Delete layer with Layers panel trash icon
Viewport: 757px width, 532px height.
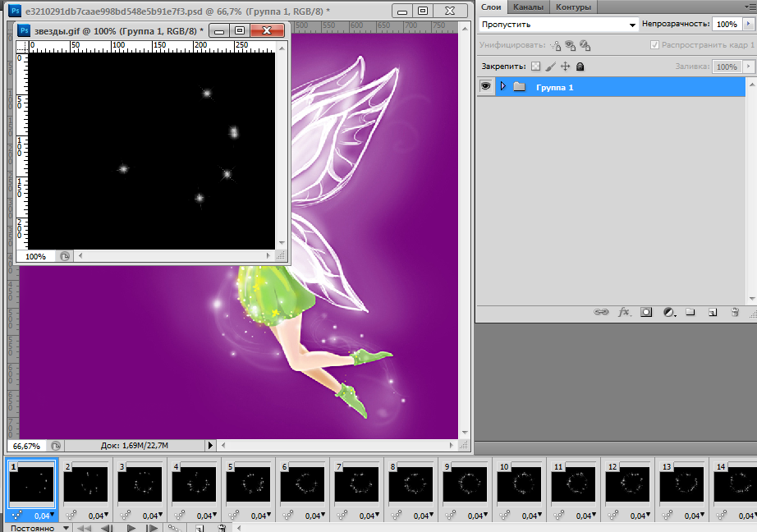click(x=735, y=312)
